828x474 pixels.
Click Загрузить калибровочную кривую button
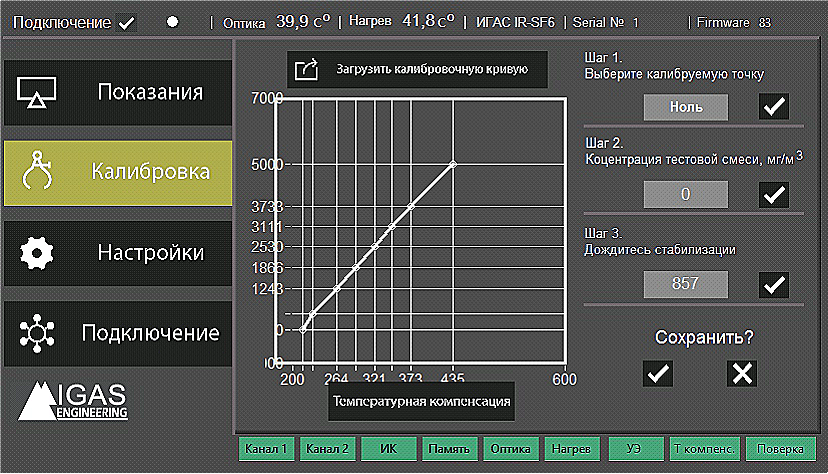coord(417,69)
